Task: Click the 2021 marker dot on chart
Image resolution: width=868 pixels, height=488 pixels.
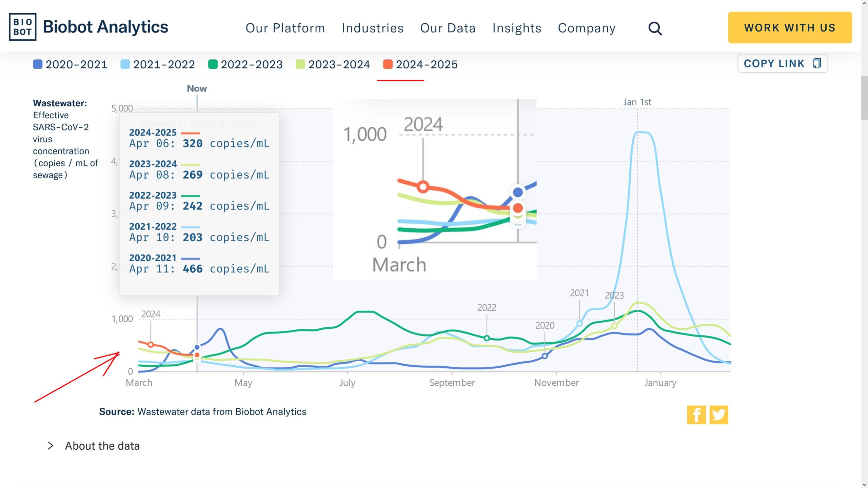Action: (x=579, y=324)
